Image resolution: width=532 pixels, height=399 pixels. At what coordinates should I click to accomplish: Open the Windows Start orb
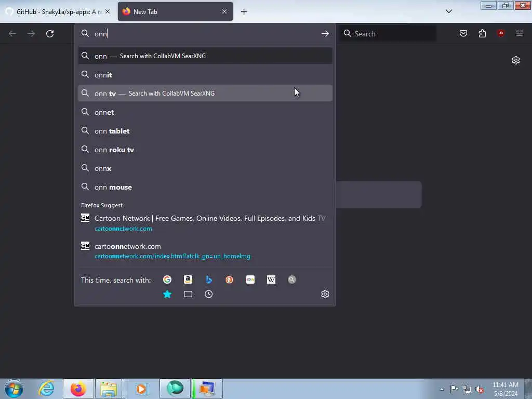point(14,389)
